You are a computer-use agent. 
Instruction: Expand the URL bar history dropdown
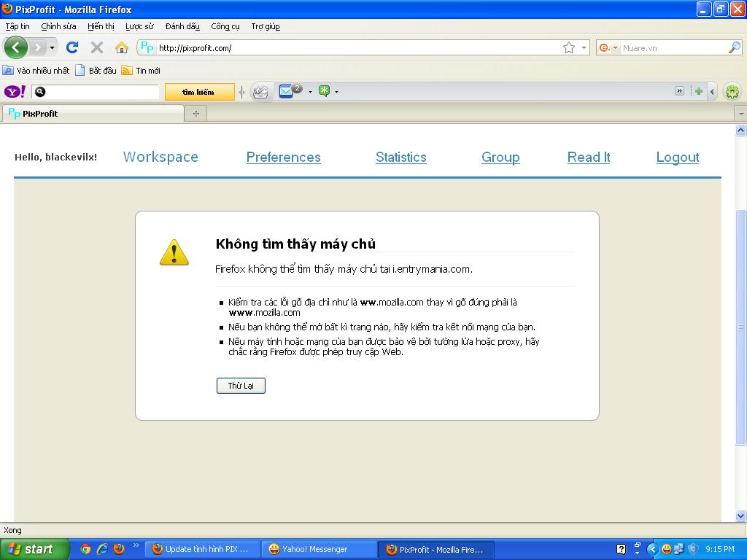point(584,48)
